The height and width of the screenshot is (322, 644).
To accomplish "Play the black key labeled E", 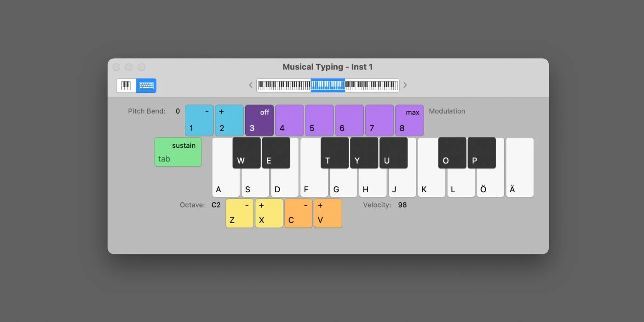I will (276, 153).
